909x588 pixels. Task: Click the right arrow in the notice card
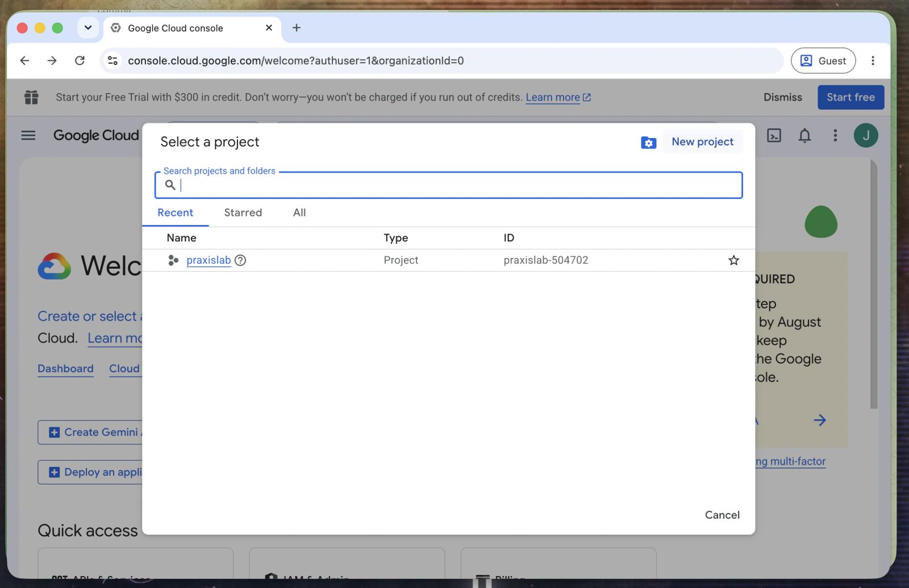[820, 420]
